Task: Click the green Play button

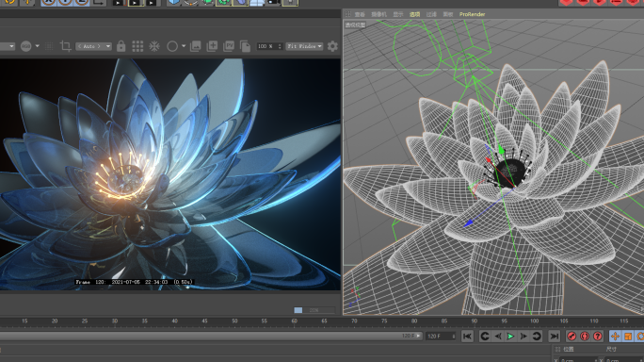Action: [510, 337]
